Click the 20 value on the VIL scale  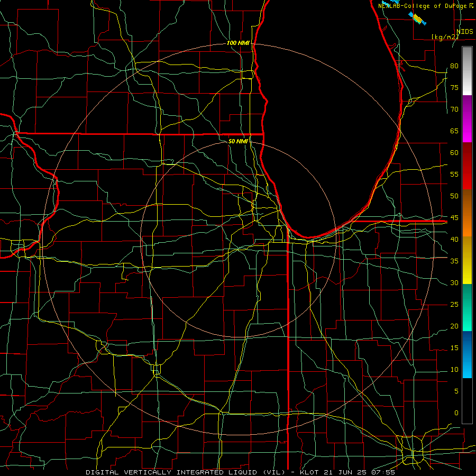tap(454, 326)
